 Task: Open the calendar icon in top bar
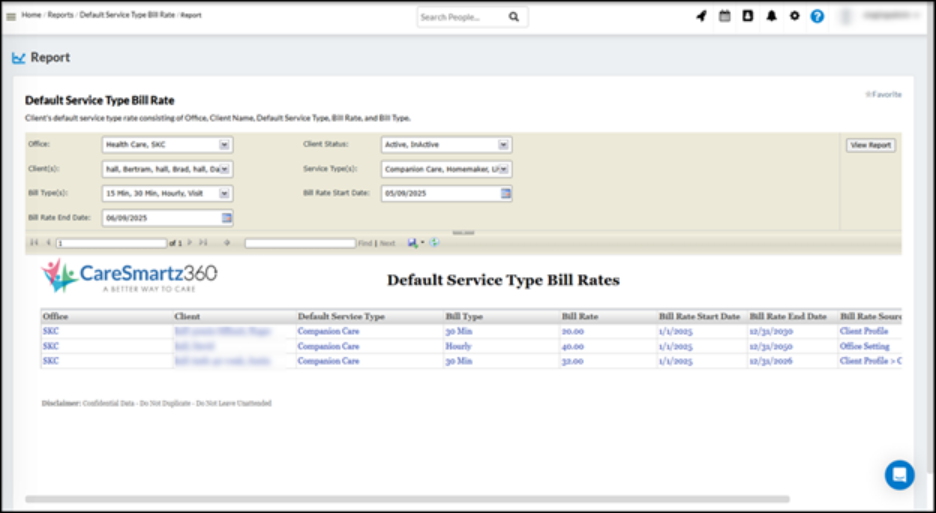[725, 17]
